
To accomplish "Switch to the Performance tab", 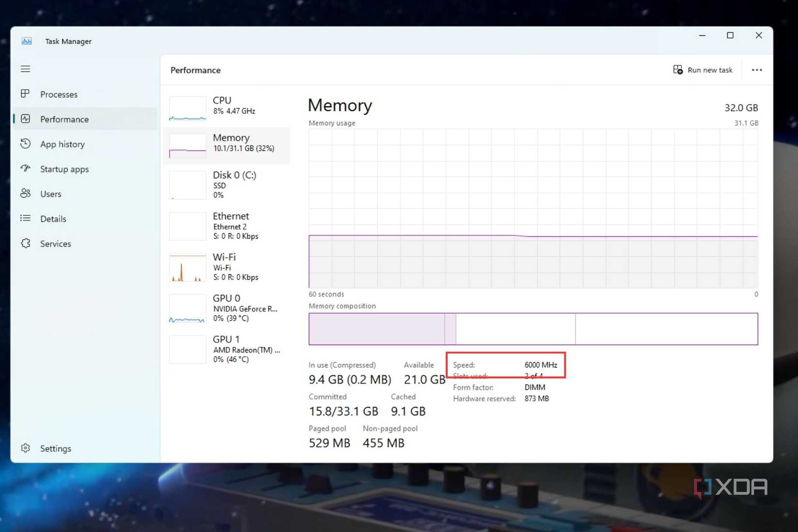I will [64, 119].
